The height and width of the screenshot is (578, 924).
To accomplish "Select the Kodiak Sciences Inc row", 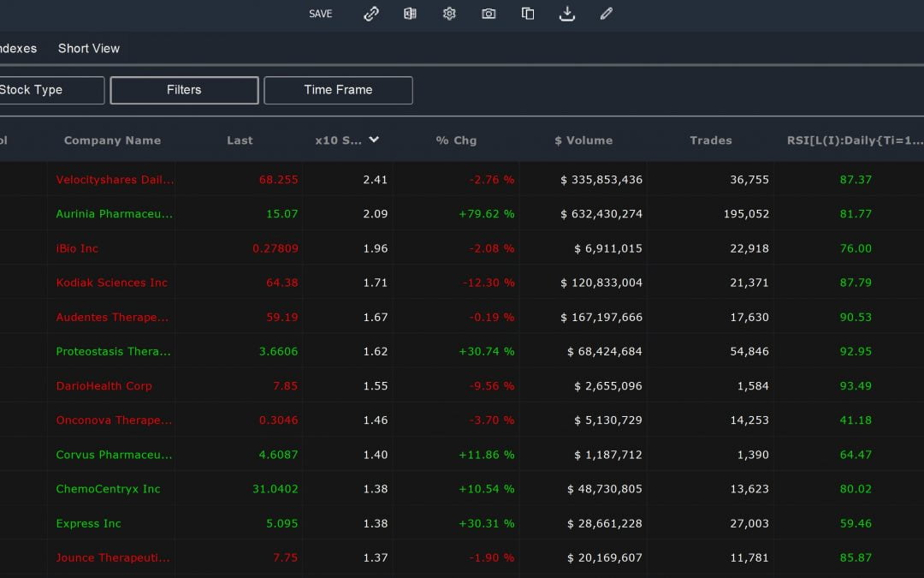I will pos(111,283).
